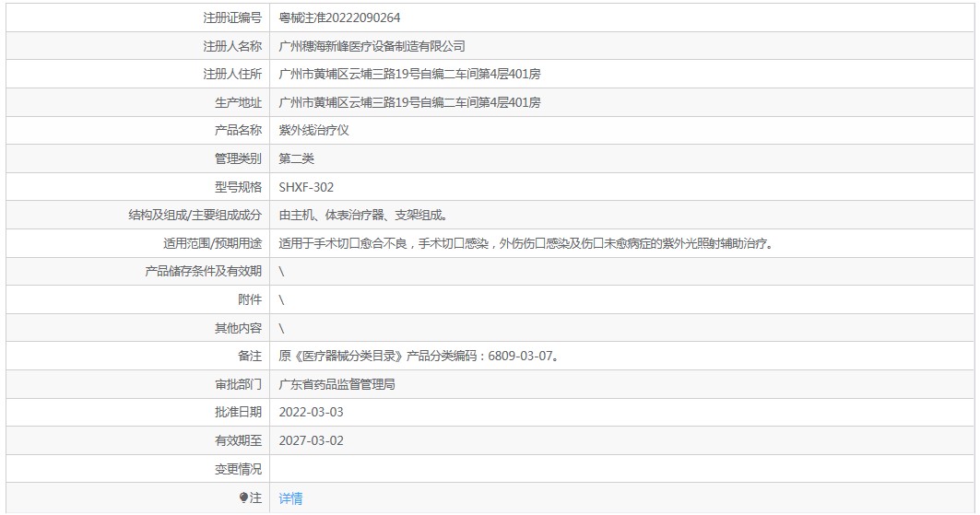980x515 pixels.
Task: Click the 批准日期 label
Action: click(x=238, y=413)
